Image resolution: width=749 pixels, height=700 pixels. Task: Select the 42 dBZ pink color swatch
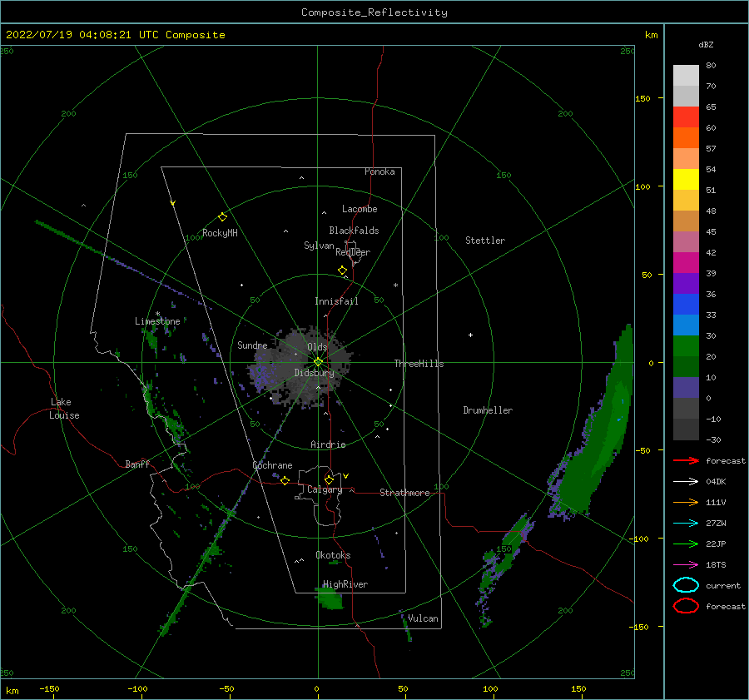click(686, 241)
